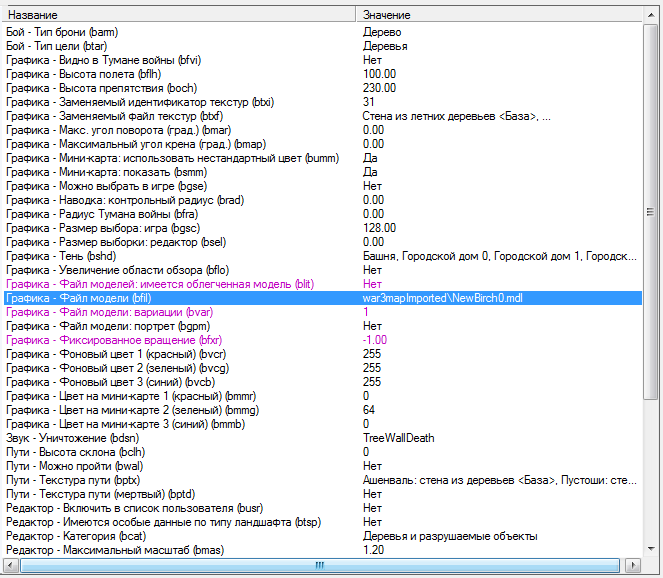Select row Размер выбора: игра (bgsc)

tap(323, 228)
